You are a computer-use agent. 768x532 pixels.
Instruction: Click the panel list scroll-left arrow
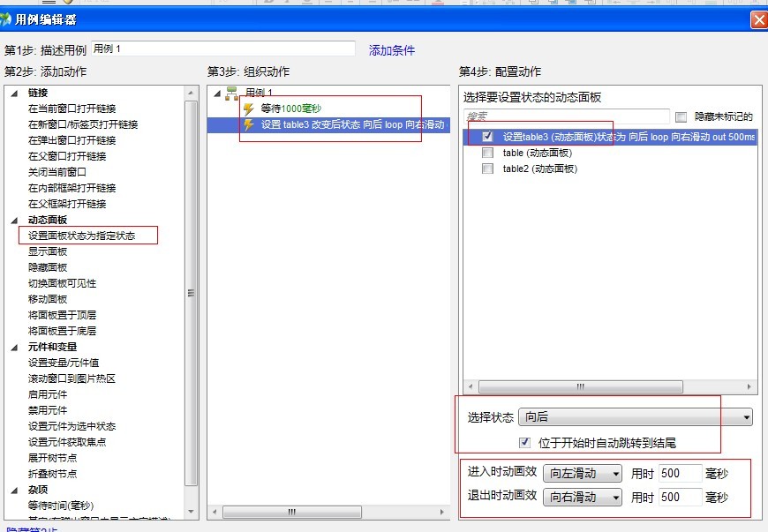click(471, 387)
